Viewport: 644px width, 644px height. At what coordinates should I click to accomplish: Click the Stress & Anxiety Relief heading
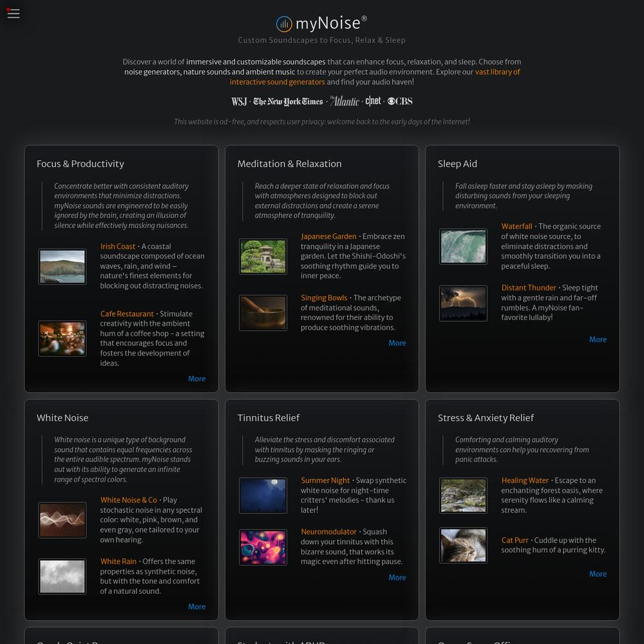[486, 418]
